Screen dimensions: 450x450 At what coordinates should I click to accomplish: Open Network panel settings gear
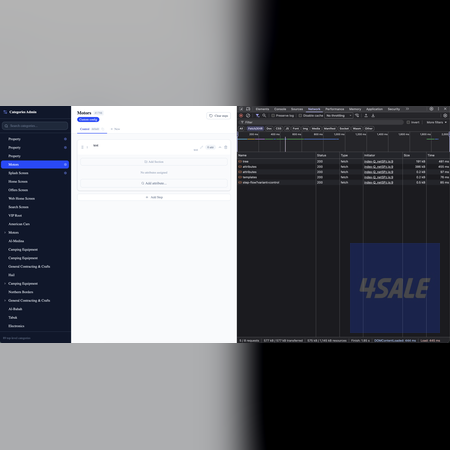click(445, 116)
